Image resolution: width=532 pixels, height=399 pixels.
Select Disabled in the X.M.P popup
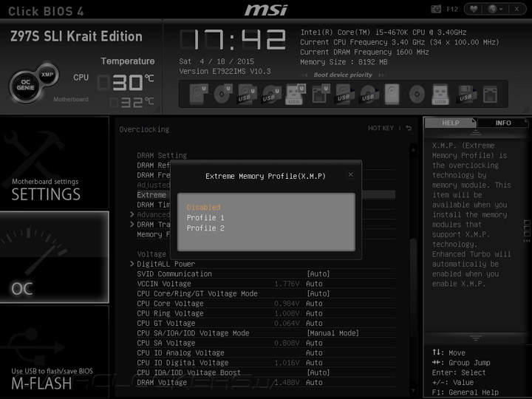point(204,208)
